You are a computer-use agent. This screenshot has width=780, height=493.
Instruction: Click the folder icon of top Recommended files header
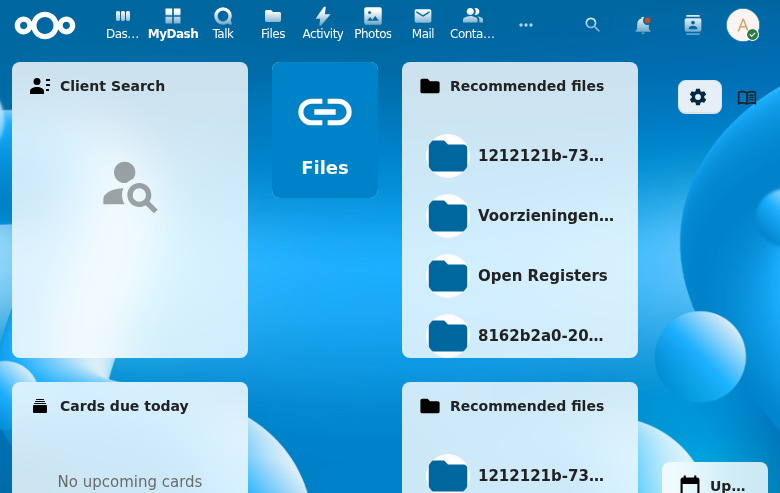pos(430,86)
